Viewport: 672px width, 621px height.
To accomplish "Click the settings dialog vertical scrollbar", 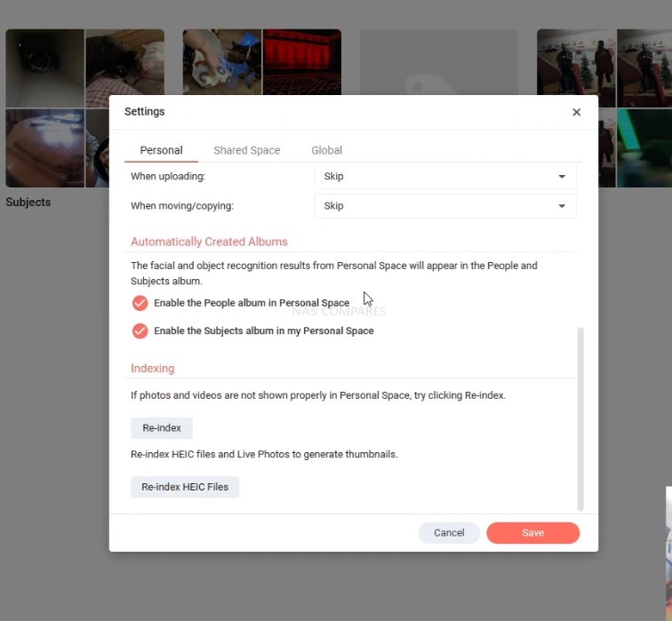I will (580, 418).
